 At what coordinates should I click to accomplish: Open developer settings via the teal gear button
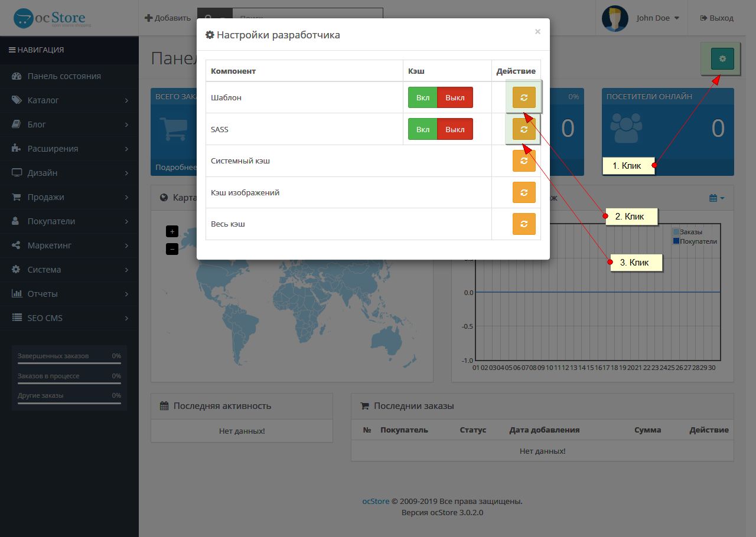click(722, 59)
